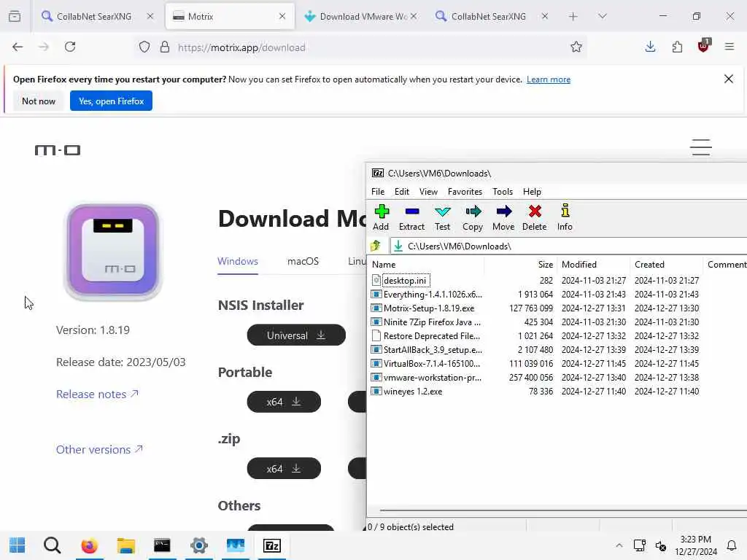The width and height of the screenshot is (747, 560).
Task: Switch to the first CollabNet SearXNG tab
Action: pyautogui.click(x=95, y=16)
